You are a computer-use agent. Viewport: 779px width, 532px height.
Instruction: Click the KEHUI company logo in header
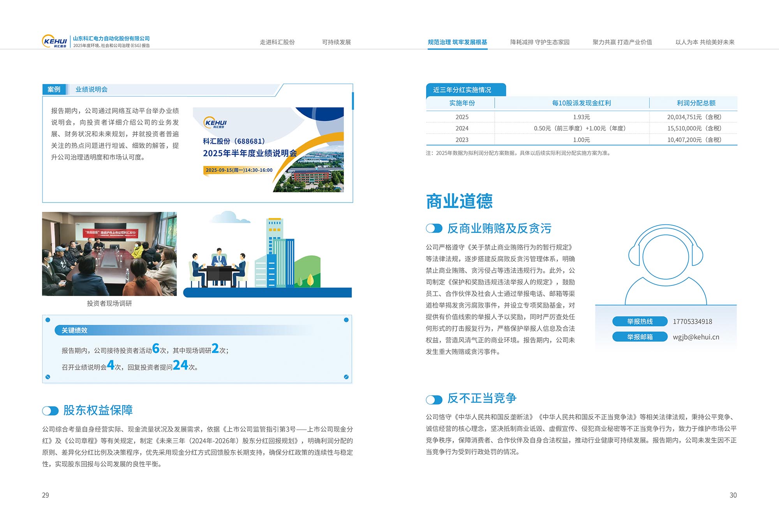click(x=55, y=41)
